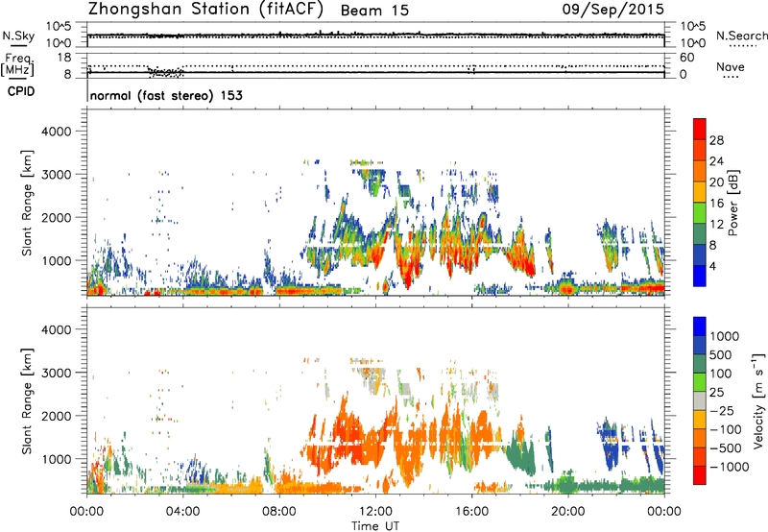The width and height of the screenshot is (768, 532).
Task: Click the Freq. [MHz] axis label
Action: tap(18, 64)
